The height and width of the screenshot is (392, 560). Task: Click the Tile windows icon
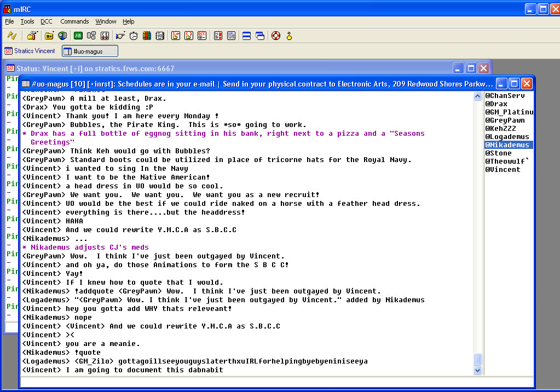tap(246, 36)
